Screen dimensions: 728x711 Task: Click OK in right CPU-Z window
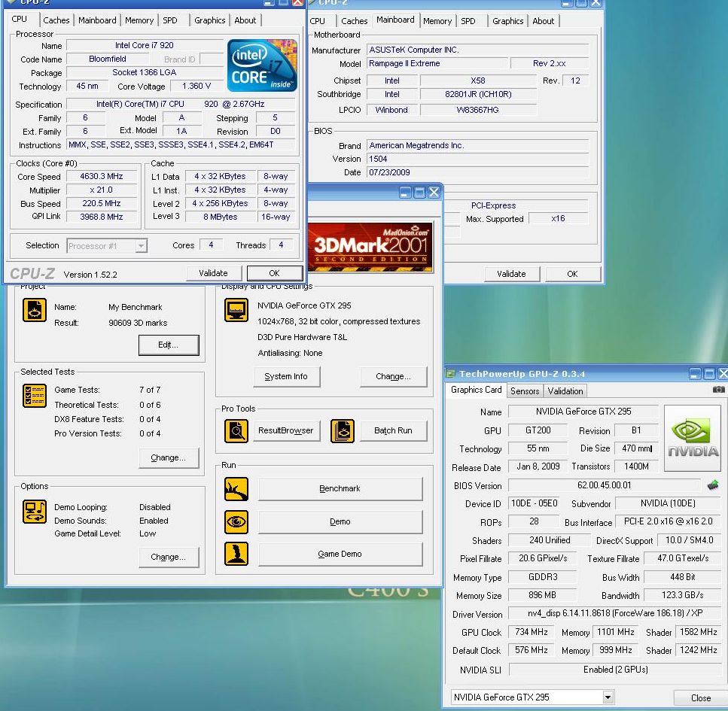[x=572, y=274]
